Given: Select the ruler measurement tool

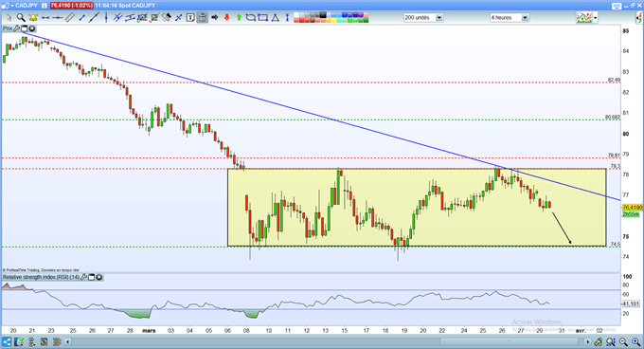Looking at the screenshot, I should click(70, 17).
